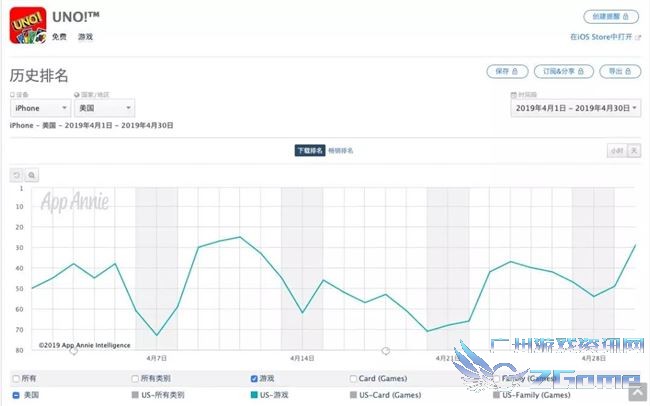This screenshot has height=406, width=650.
Task: Toggle the 所有类别 checkbox
Action: [135, 379]
